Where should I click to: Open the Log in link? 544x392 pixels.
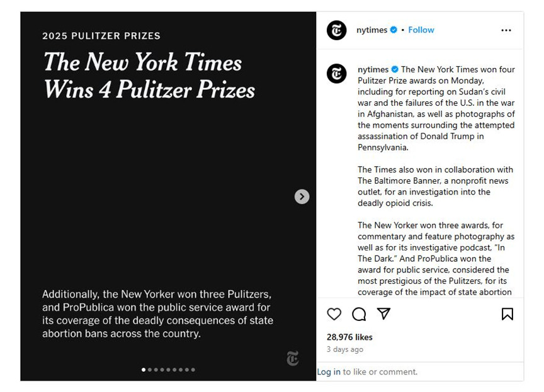tap(329, 372)
